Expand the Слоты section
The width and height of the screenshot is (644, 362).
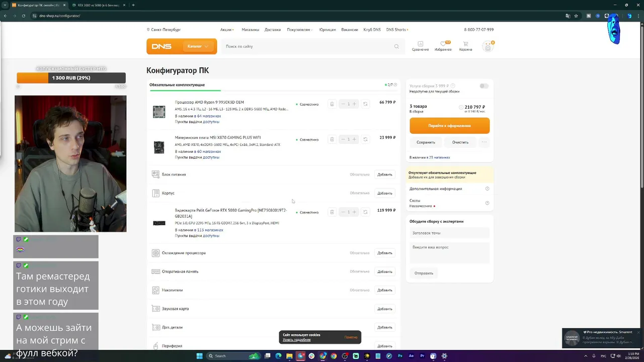tap(449, 203)
